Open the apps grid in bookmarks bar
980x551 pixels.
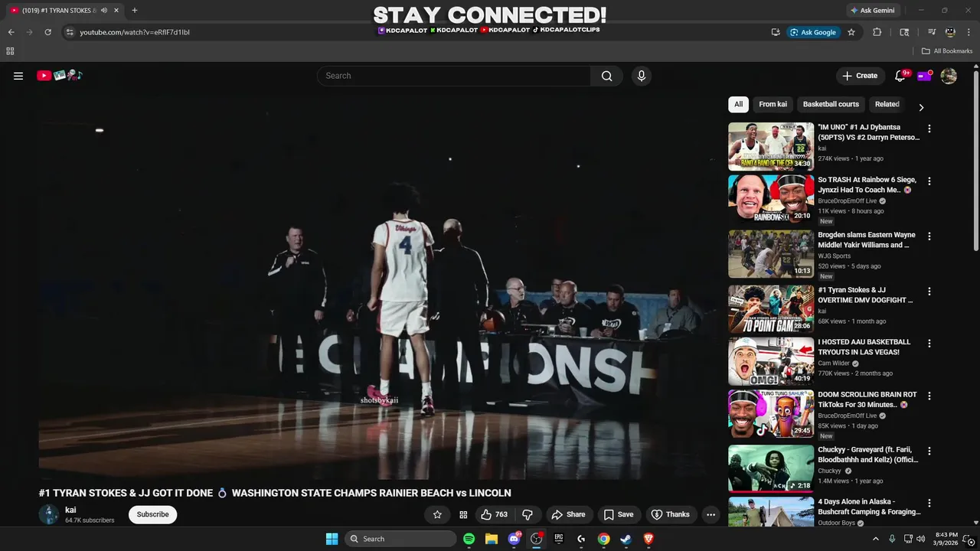click(10, 51)
